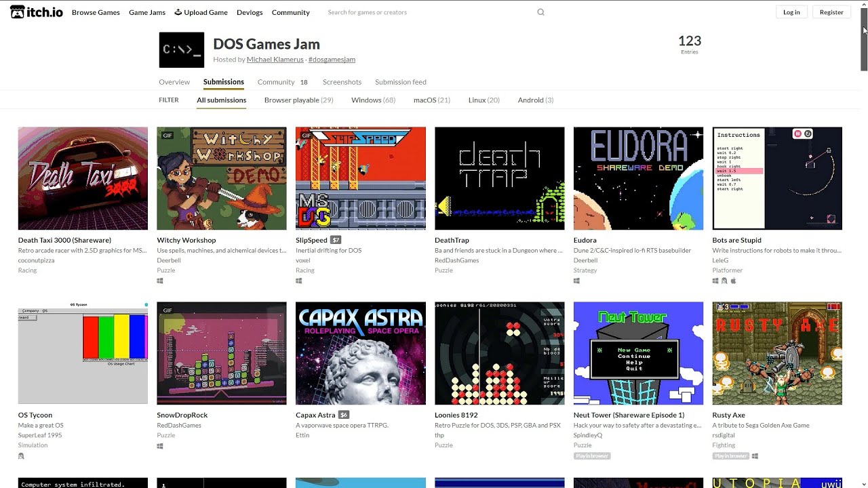
Task: Click the $6 price tag on Capax Astra
Action: pyautogui.click(x=344, y=415)
